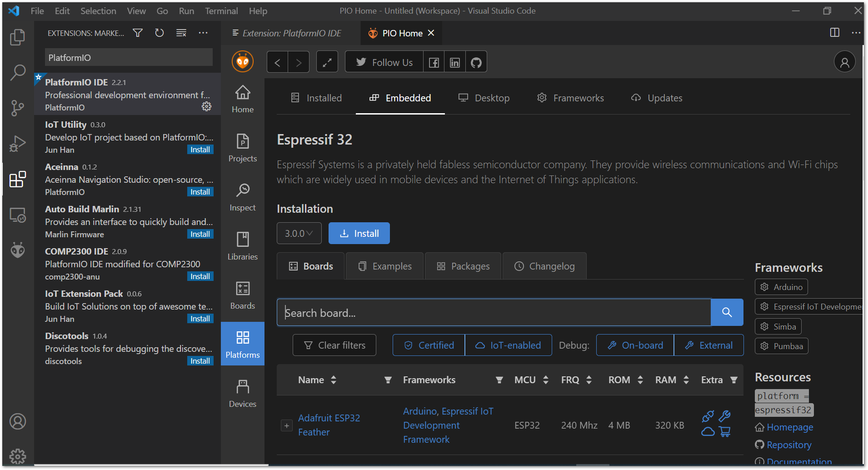Refresh the extensions list

159,33
